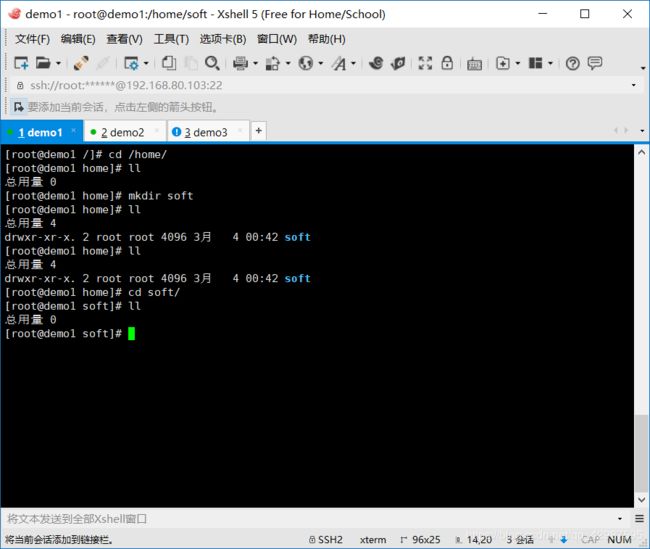Click the globe encoding icon
Screen dimensions: 650x549
pyautogui.click(x=306, y=63)
